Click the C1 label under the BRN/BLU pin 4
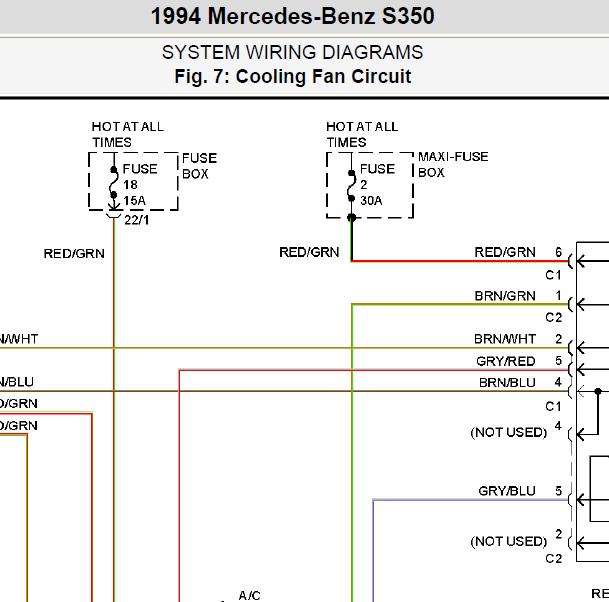 (x=553, y=407)
